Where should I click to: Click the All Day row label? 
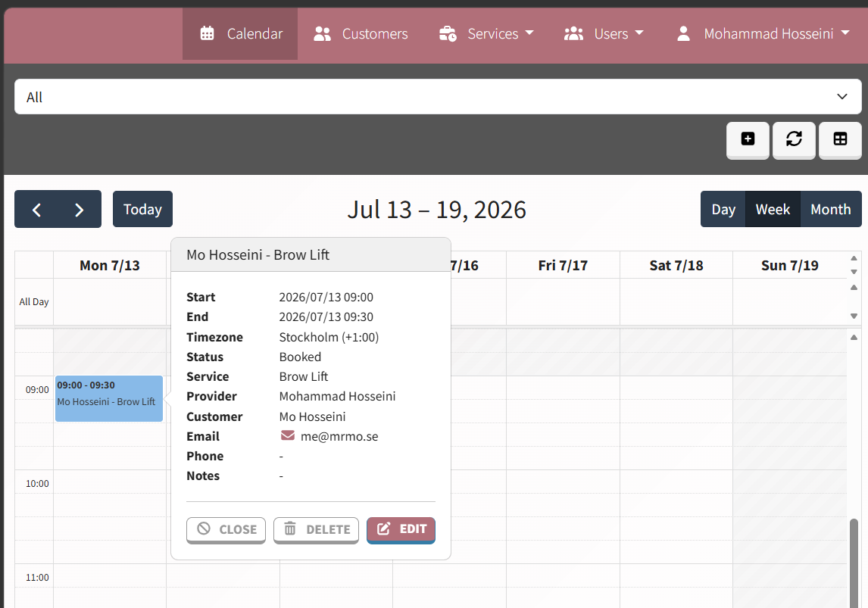[34, 301]
